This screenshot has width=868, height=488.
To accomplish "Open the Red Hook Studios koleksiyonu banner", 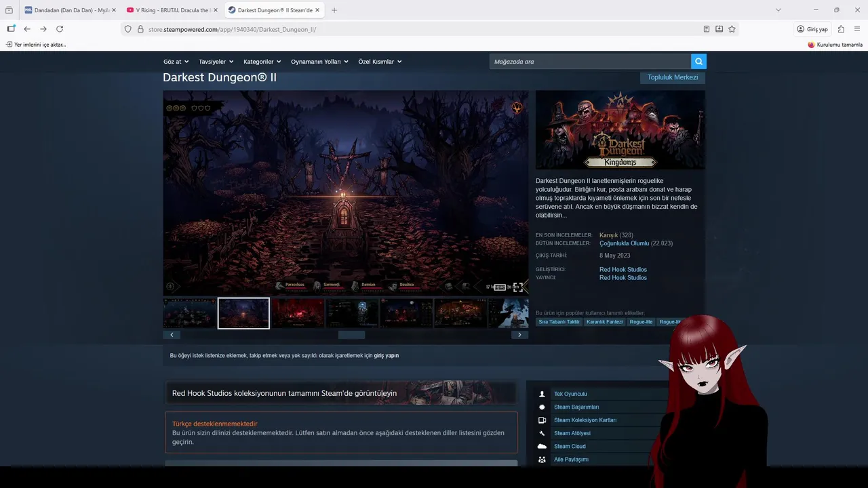I will [x=340, y=393].
